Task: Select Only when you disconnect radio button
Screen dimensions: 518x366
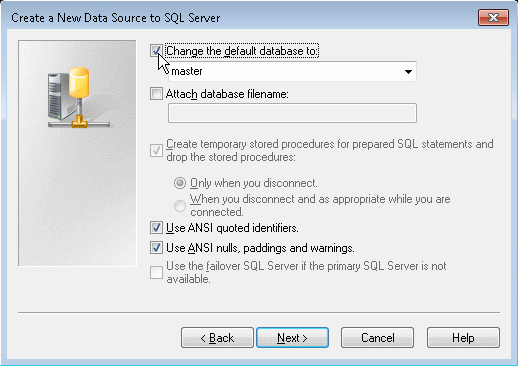Action: tap(180, 183)
